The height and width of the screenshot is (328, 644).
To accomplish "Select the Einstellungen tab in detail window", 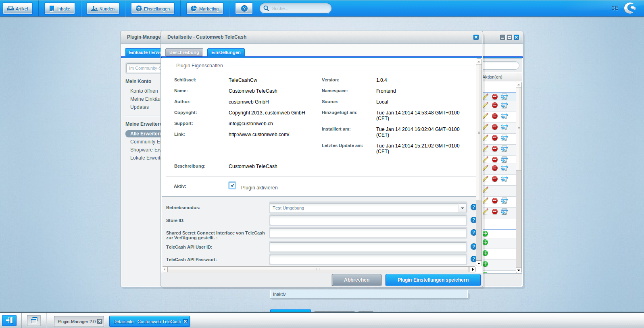I will point(226,52).
